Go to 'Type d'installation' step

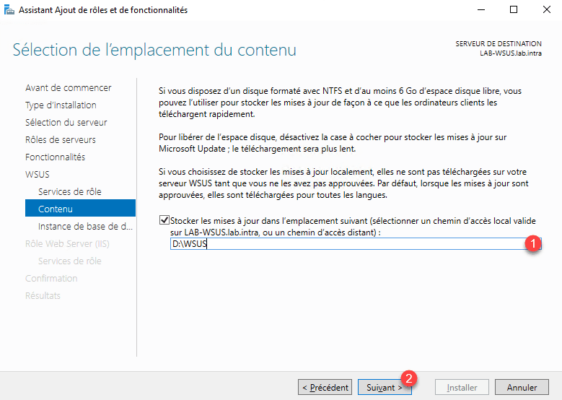[61, 105]
